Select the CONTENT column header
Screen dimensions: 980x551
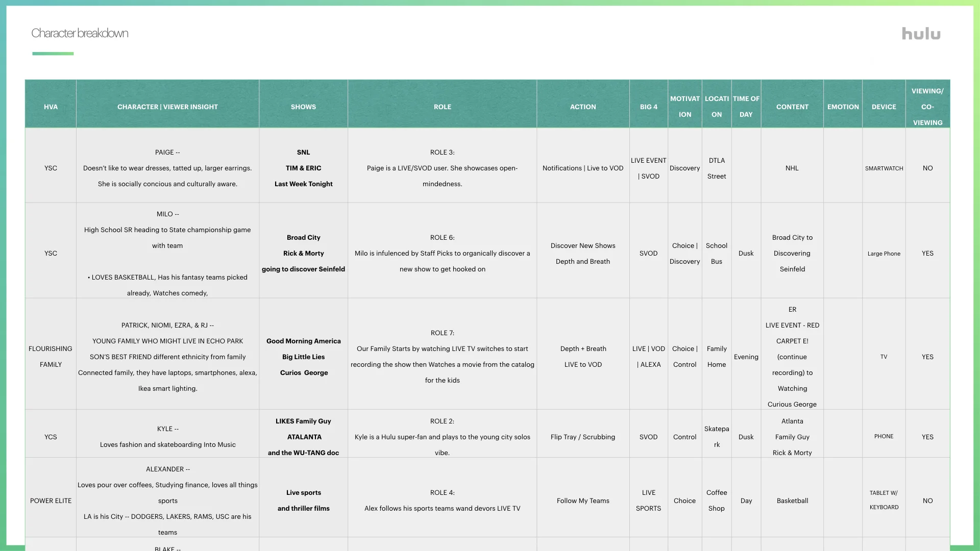pos(792,107)
